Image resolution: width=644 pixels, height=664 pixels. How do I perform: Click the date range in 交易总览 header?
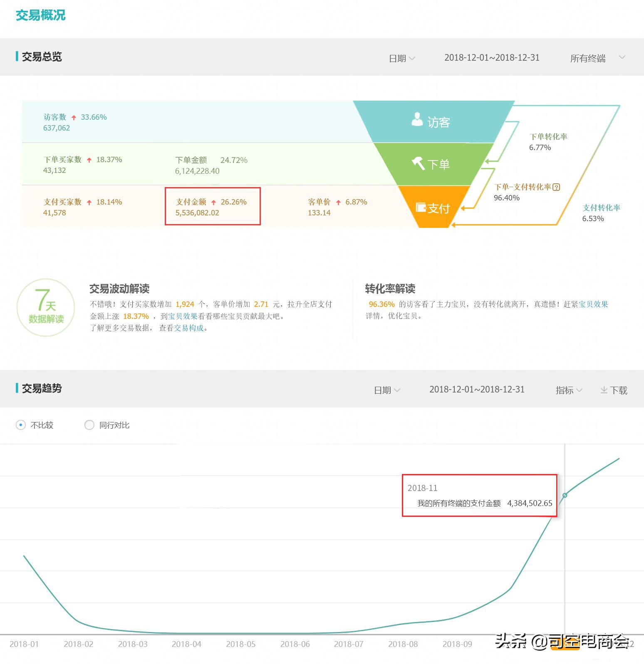click(x=492, y=58)
